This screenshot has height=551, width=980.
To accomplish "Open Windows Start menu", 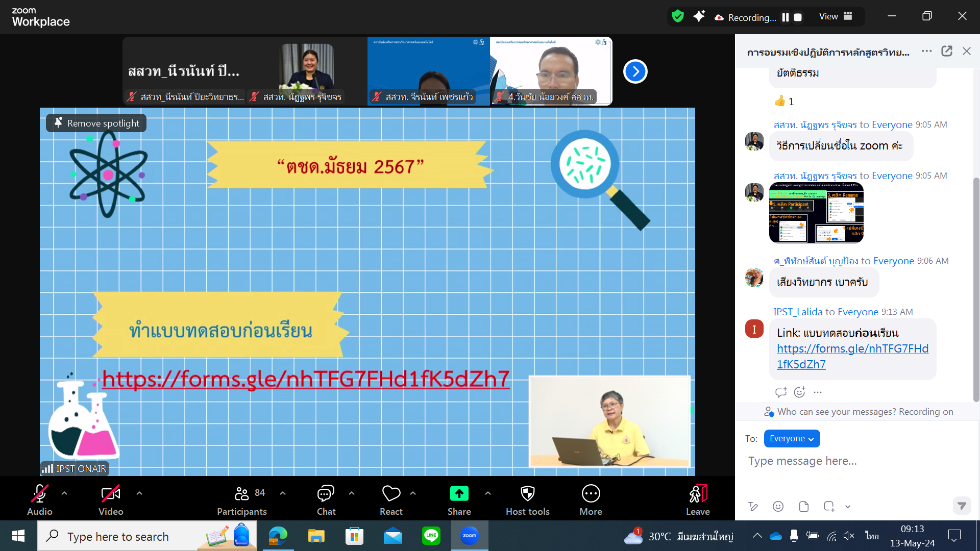I will point(18,536).
